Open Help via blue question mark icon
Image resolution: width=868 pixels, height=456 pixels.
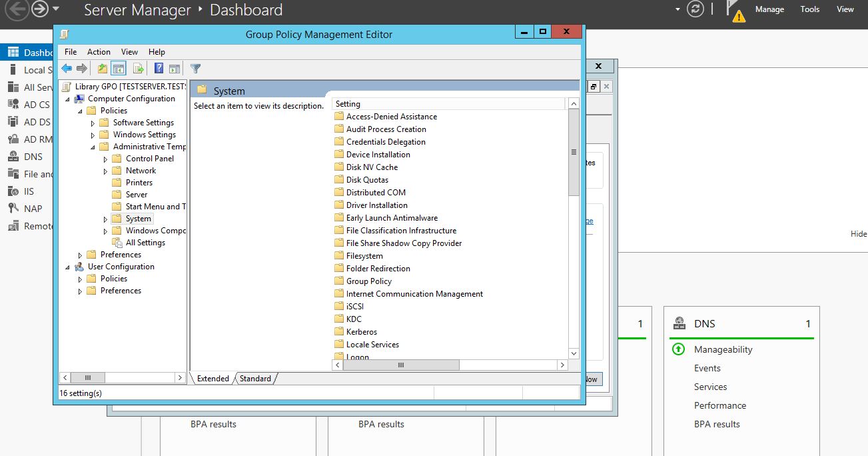click(159, 68)
